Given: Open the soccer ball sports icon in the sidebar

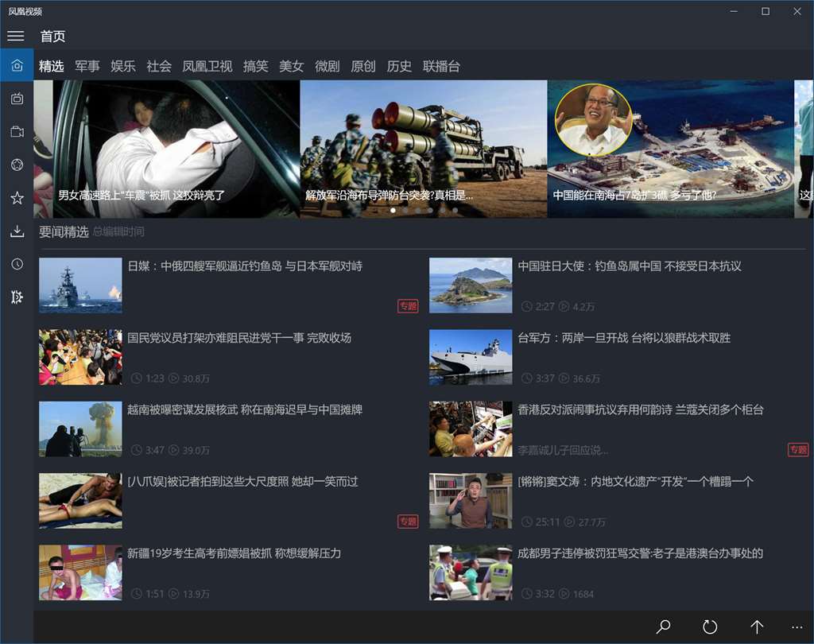Looking at the screenshot, I should pos(17,165).
